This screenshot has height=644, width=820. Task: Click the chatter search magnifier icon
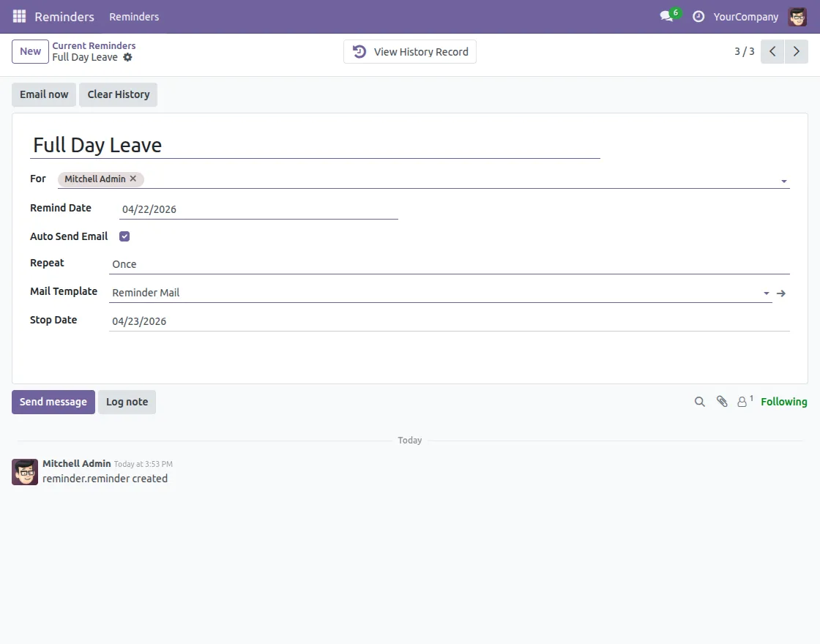pyautogui.click(x=699, y=402)
